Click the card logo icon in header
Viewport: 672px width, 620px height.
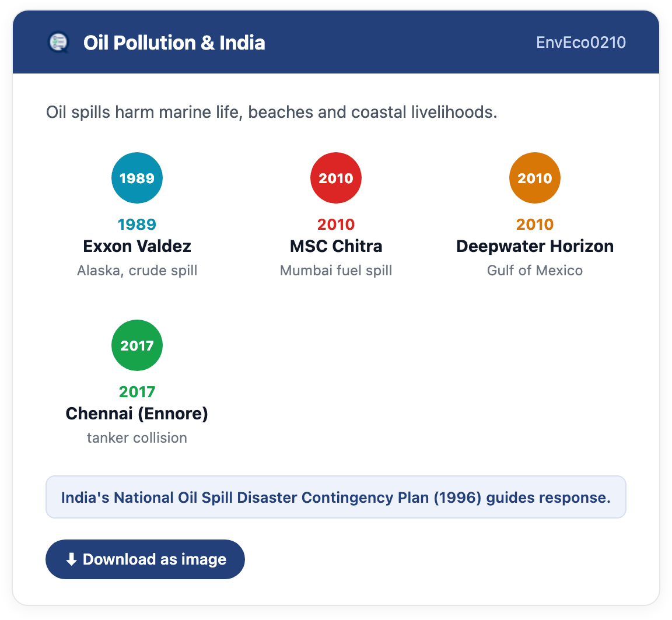[x=59, y=43]
